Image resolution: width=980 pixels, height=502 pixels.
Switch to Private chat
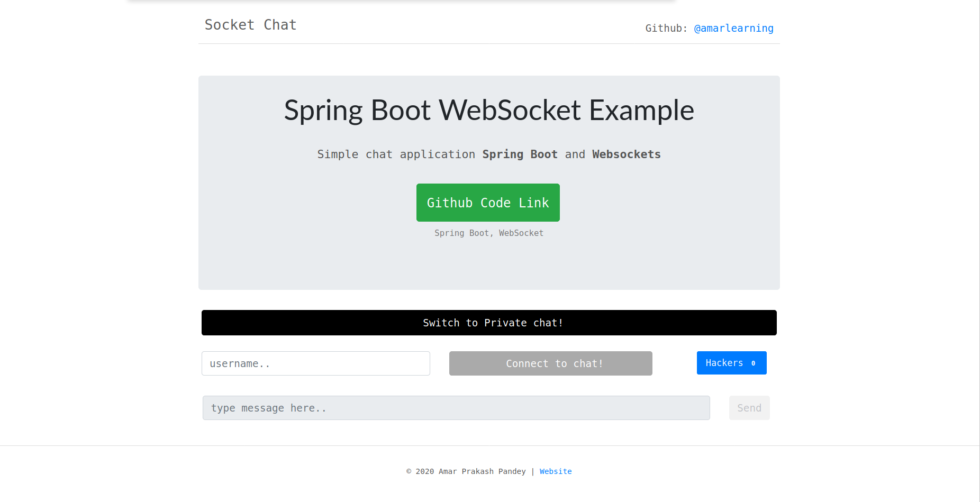point(489,323)
